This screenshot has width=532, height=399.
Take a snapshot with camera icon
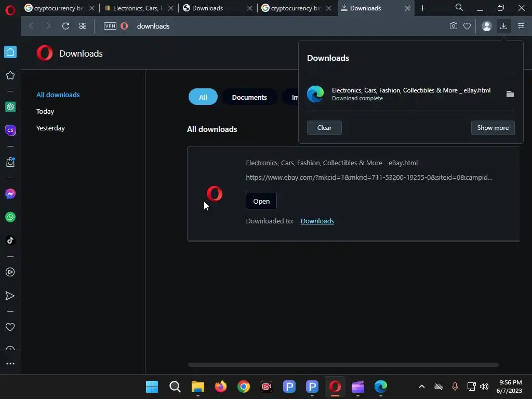453,26
